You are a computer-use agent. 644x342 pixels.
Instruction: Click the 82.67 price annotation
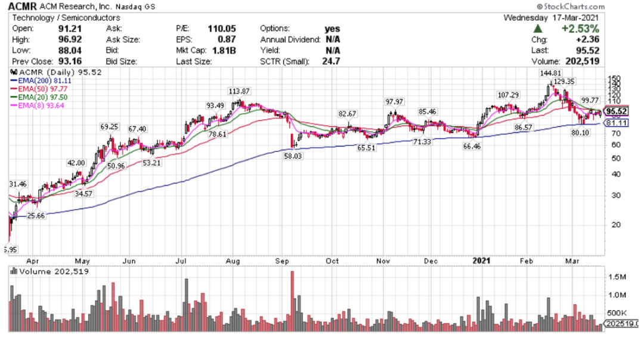tap(348, 114)
